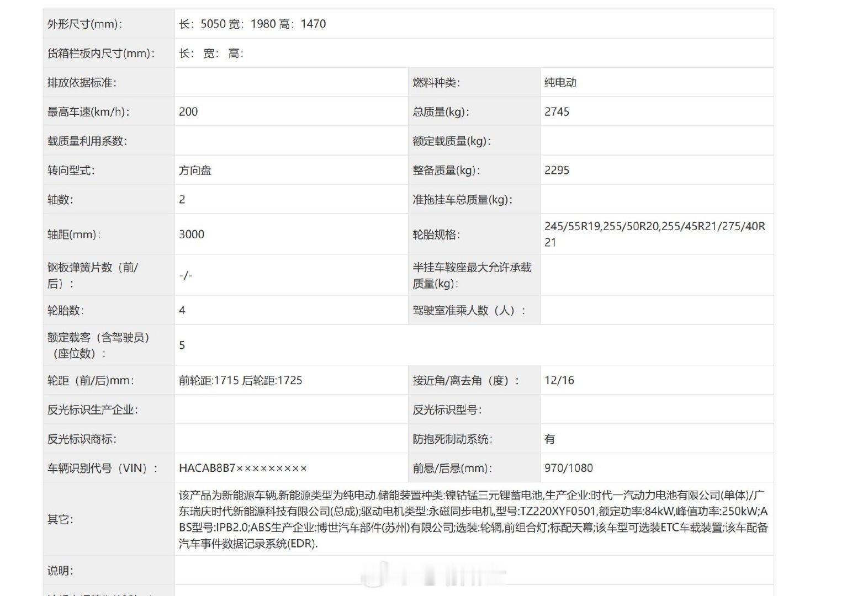The image size is (868, 596).
Task: Click the 载质量利用系数 label
Action: [87, 141]
